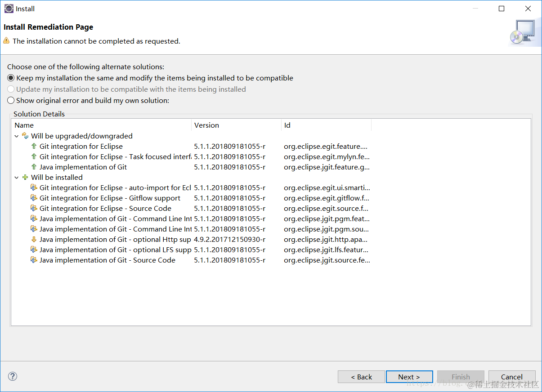Image resolution: width=542 pixels, height=392 pixels.
Task: Click id org.eclipse.jgit.pgm.feat cell
Action: [327, 219]
